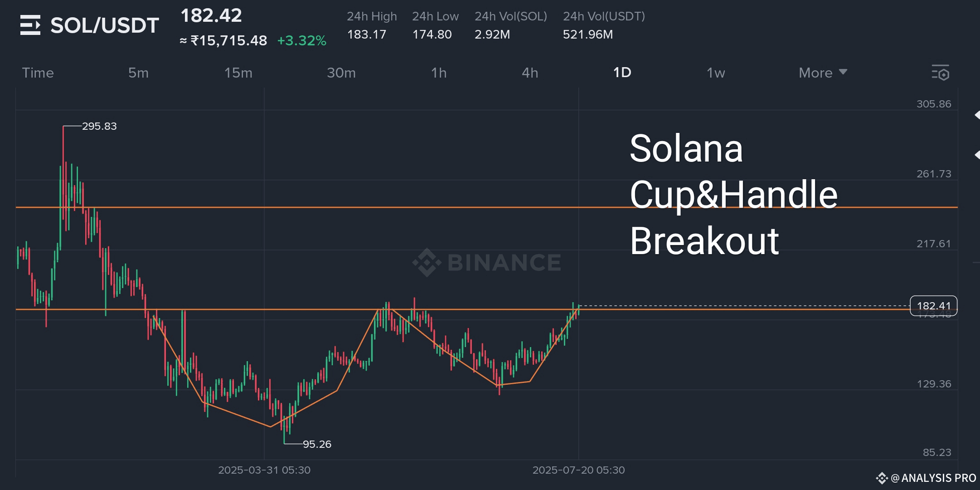Switch to the 5m timeframe

coord(138,73)
